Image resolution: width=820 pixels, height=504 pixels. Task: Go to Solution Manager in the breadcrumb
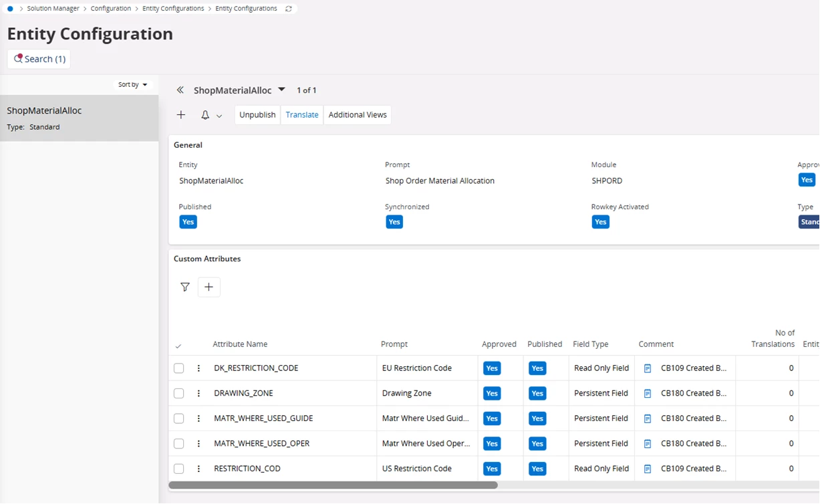click(x=53, y=9)
